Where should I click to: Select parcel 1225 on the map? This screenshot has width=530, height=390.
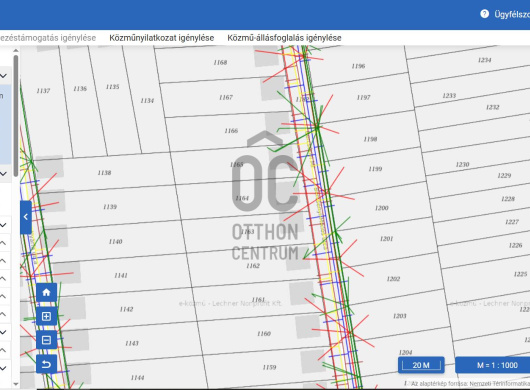[x=520, y=274]
